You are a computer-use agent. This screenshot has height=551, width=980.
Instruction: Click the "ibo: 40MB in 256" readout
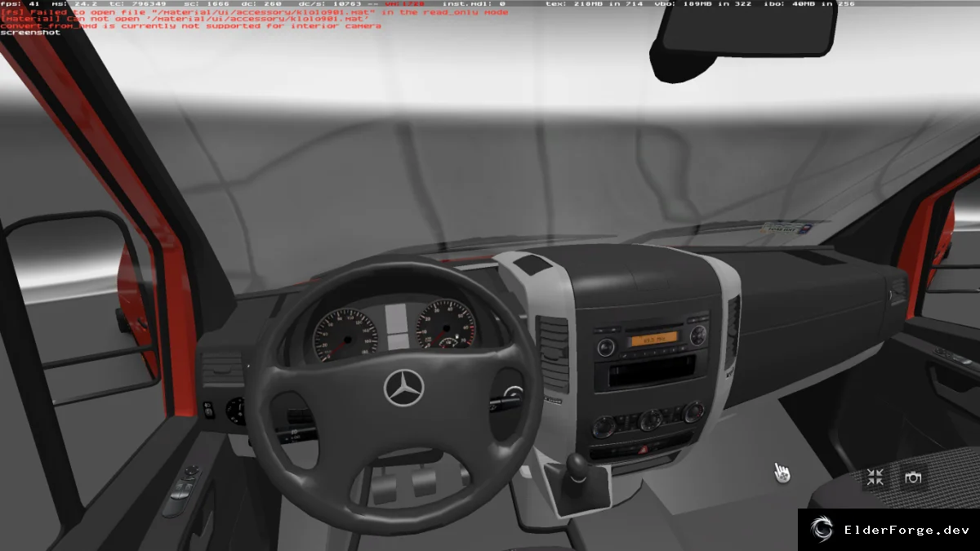[811, 4]
